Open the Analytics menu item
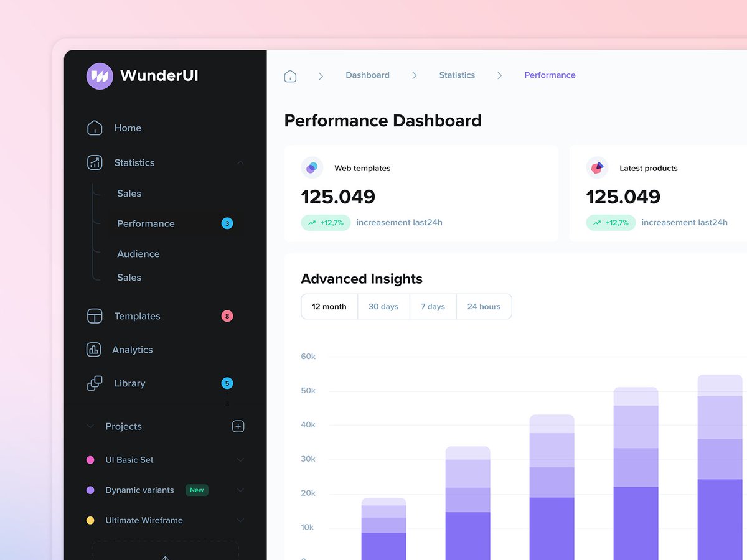The image size is (747, 560). pyautogui.click(x=132, y=350)
